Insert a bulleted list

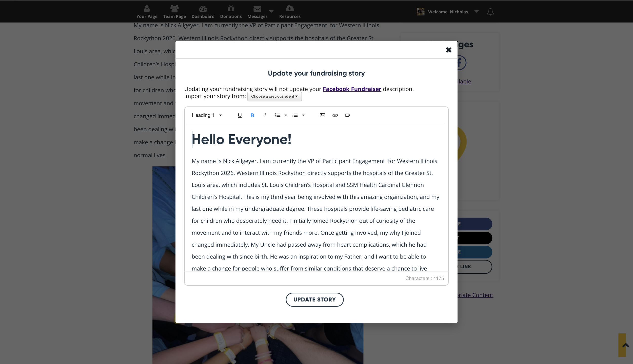(295, 115)
